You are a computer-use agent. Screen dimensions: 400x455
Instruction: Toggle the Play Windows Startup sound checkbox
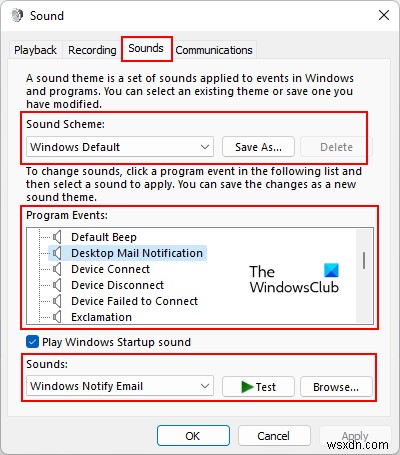coord(32,342)
